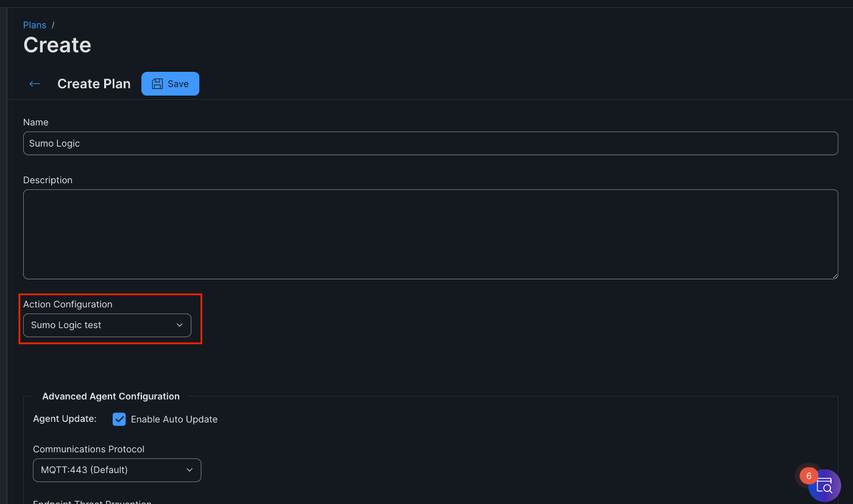Go back using the left arrow icon
853x504 pixels.
(x=35, y=84)
